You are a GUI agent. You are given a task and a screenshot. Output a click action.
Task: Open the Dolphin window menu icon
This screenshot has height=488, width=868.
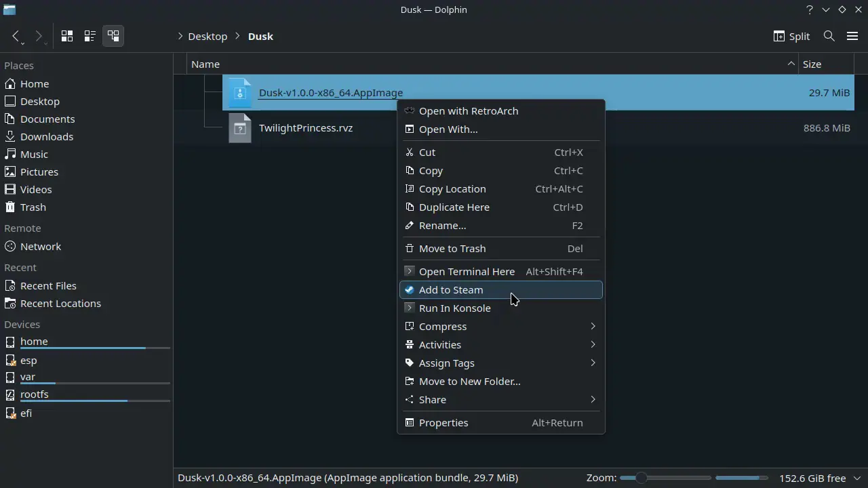(x=9, y=9)
